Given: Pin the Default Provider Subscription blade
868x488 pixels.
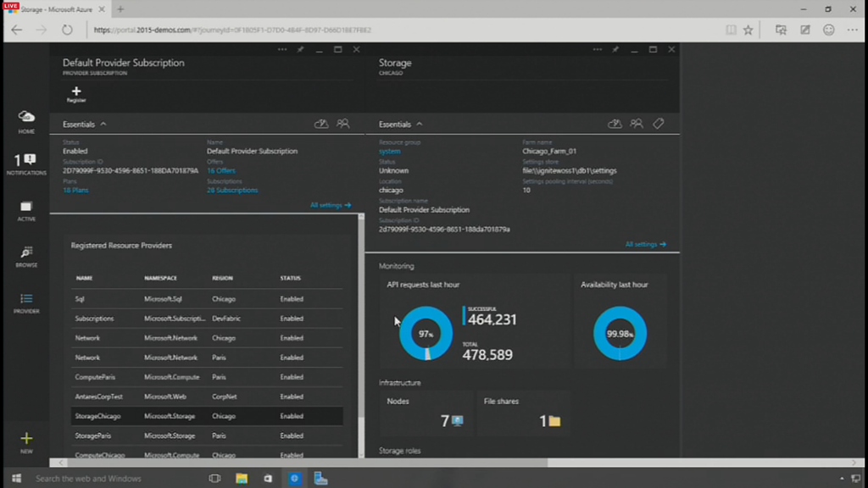Looking at the screenshot, I should point(300,50).
